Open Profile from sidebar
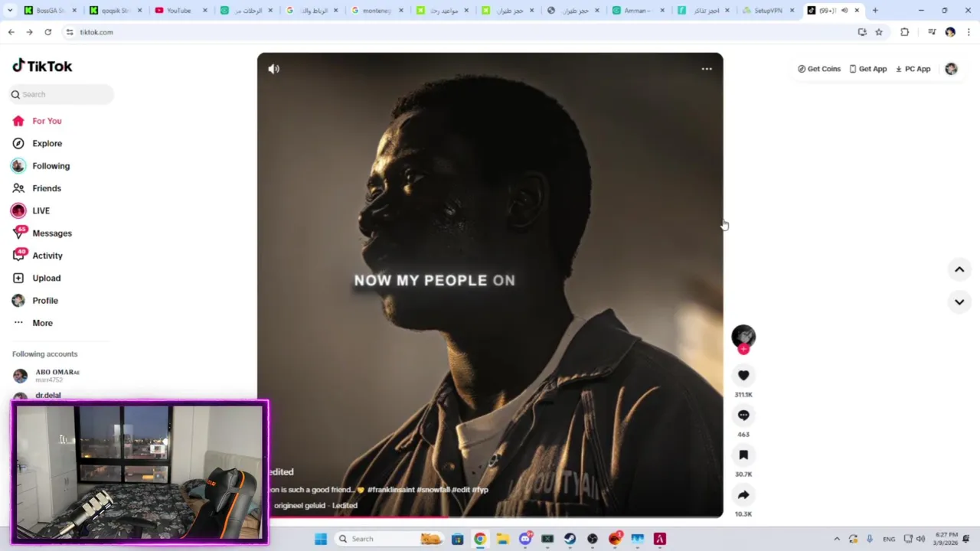This screenshot has height=551, width=980. [35, 301]
